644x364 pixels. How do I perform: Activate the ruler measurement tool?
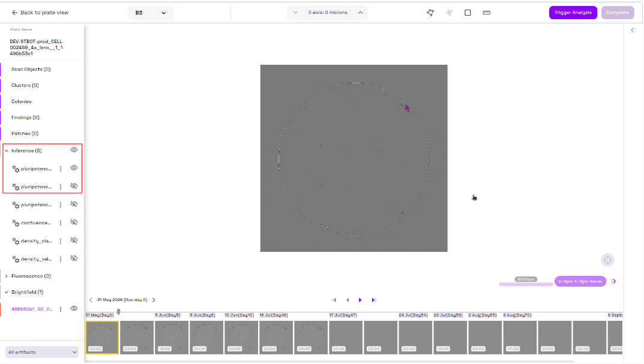(x=487, y=13)
